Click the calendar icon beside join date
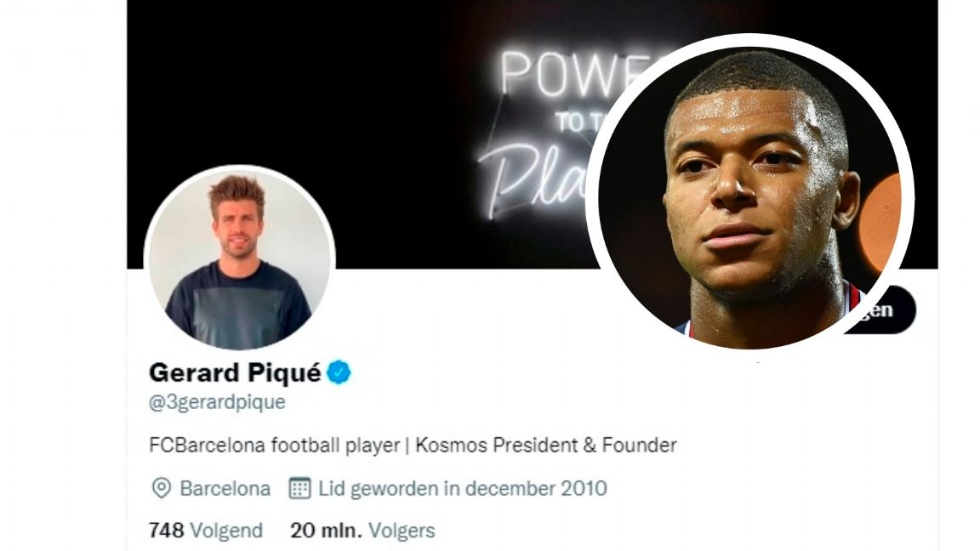 click(x=300, y=488)
